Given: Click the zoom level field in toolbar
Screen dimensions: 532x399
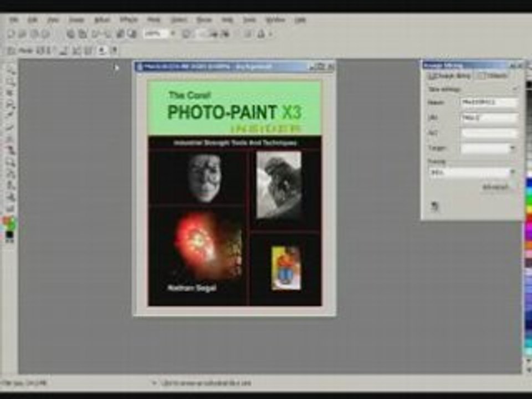Looking at the screenshot, I should pos(155,34).
